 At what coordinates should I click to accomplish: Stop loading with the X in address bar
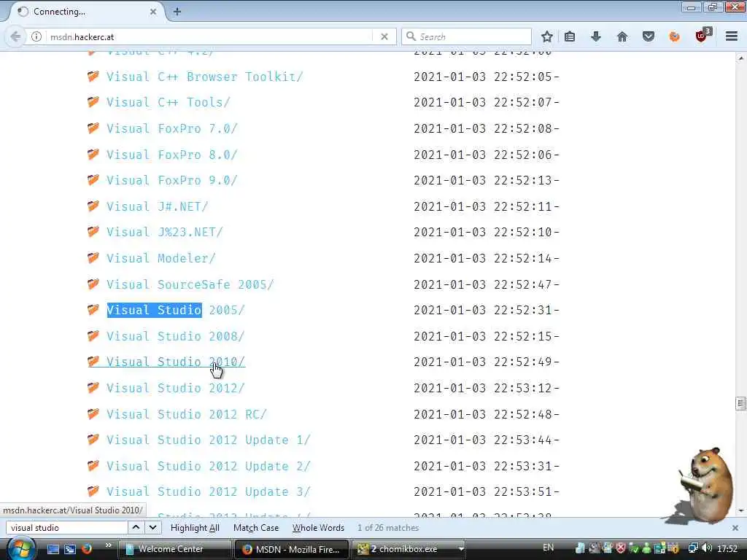click(x=384, y=36)
